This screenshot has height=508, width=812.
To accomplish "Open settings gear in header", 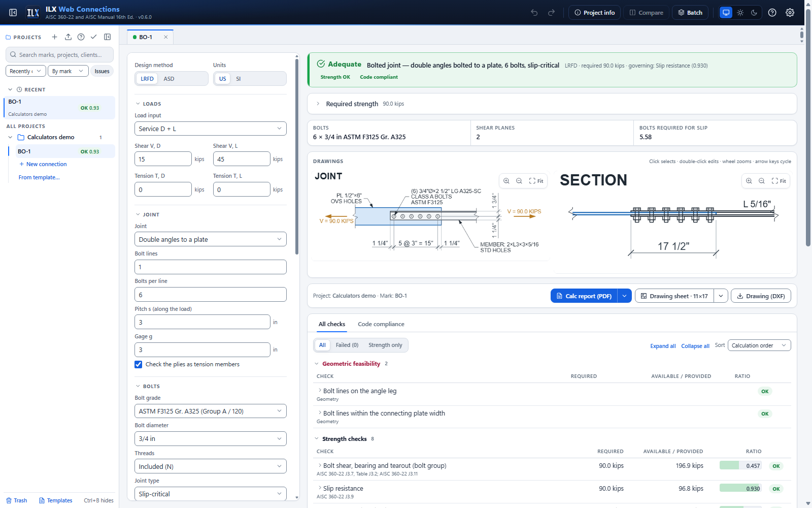I will [x=790, y=13].
